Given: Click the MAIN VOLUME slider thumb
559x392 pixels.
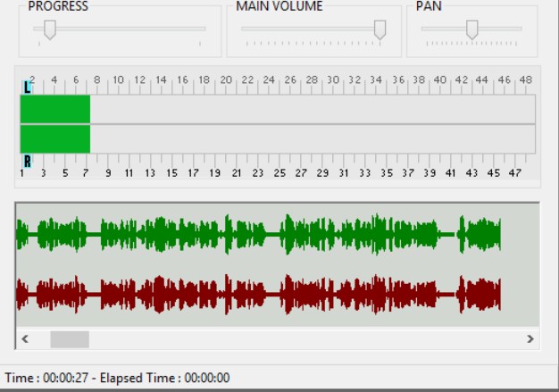Looking at the screenshot, I should [x=380, y=29].
